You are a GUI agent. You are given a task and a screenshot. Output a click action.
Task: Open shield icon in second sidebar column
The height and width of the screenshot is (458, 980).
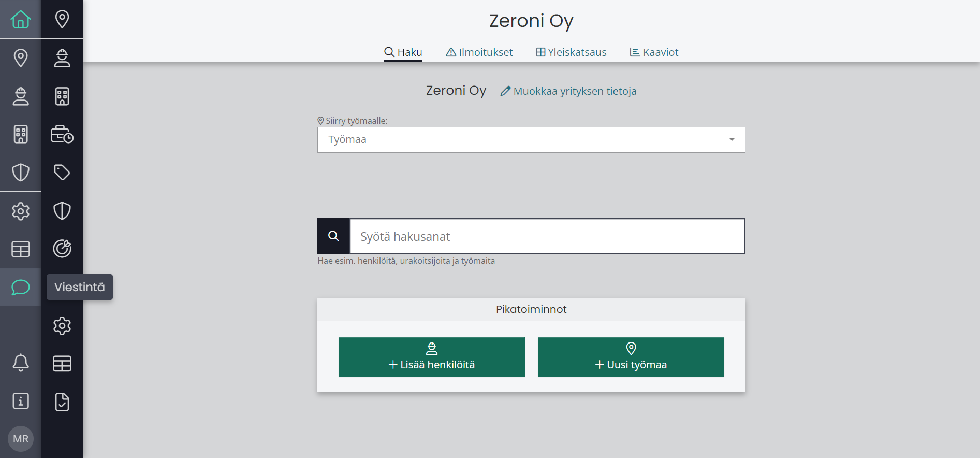point(62,211)
